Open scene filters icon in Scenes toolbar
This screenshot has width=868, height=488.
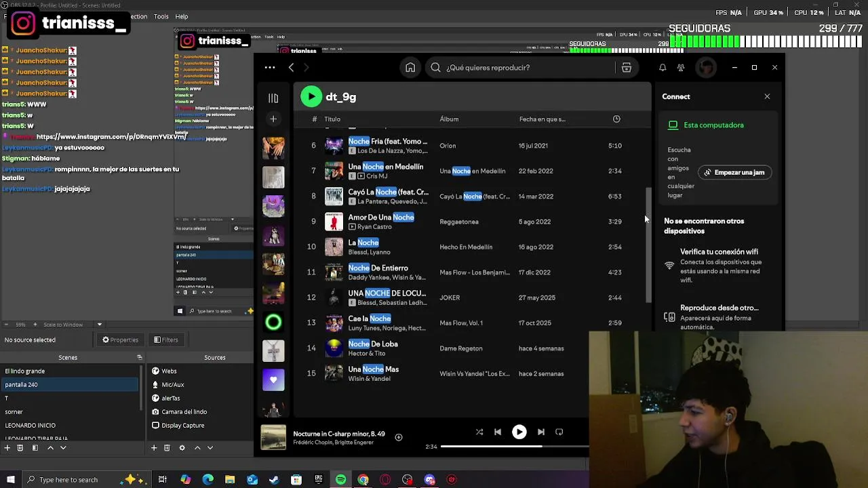point(35,448)
